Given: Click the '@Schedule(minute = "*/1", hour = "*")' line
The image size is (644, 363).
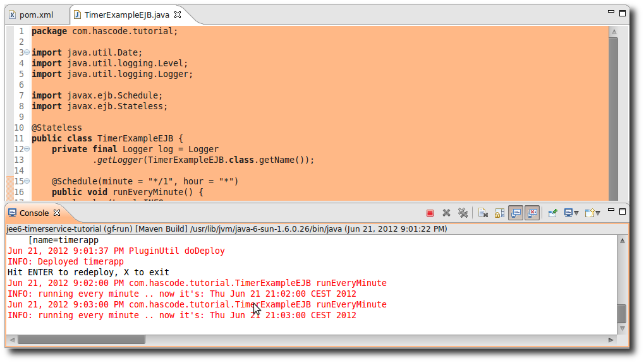Looking at the screenshot, I should coord(145,181).
